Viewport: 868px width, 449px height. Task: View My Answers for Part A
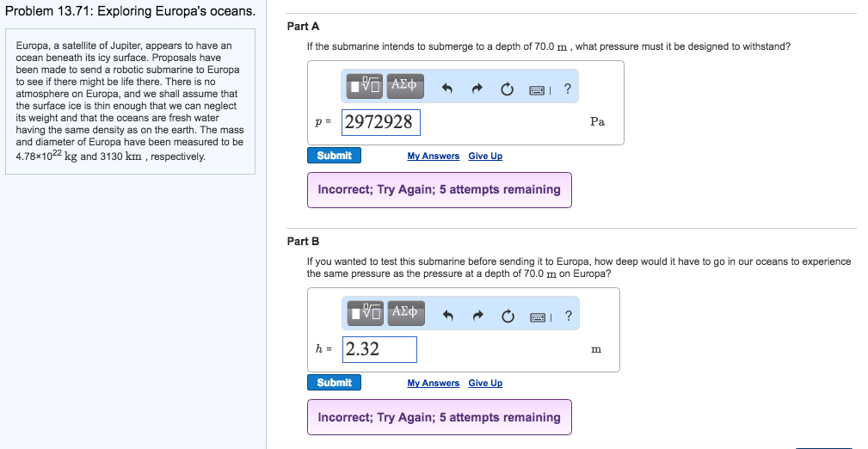[434, 157]
